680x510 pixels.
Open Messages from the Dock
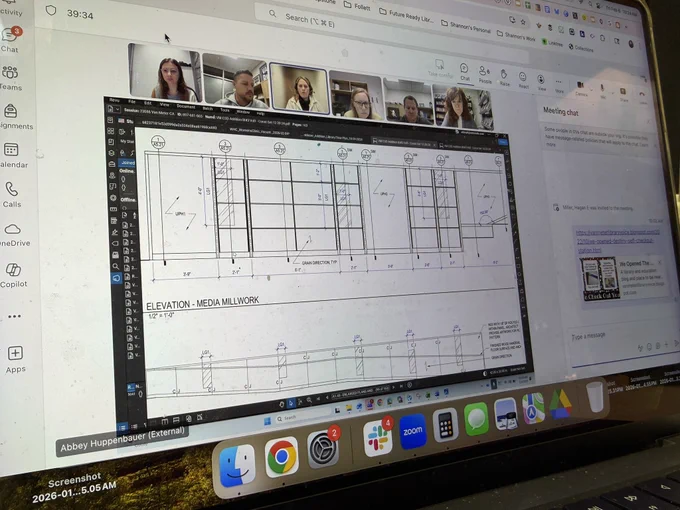pyautogui.click(x=476, y=419)
